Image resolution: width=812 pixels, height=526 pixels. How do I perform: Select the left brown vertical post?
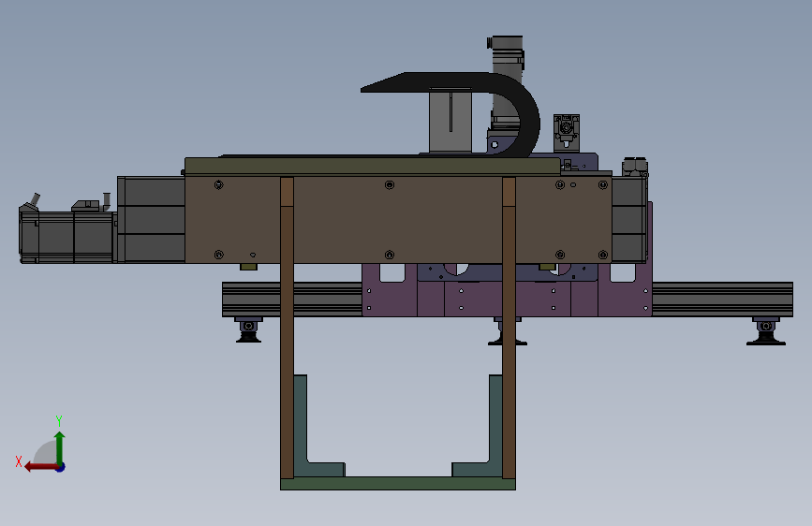click(x=287, y=328)
